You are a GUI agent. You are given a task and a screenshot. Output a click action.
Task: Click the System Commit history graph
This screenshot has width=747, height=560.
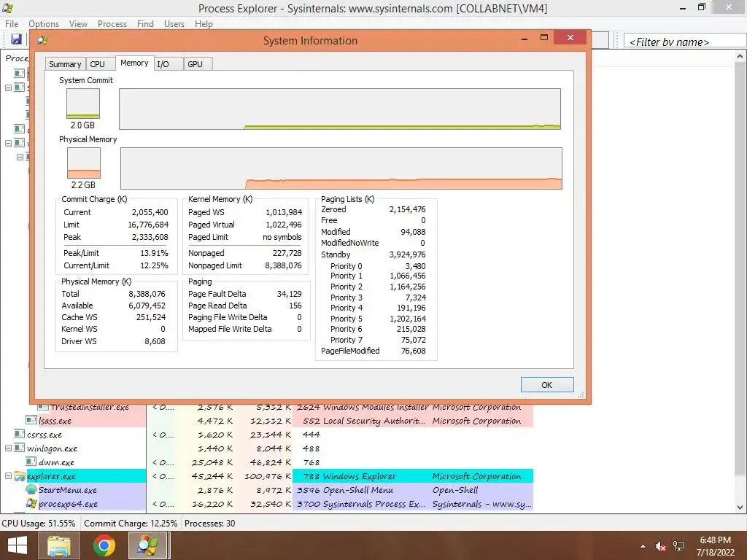point(340,109)
